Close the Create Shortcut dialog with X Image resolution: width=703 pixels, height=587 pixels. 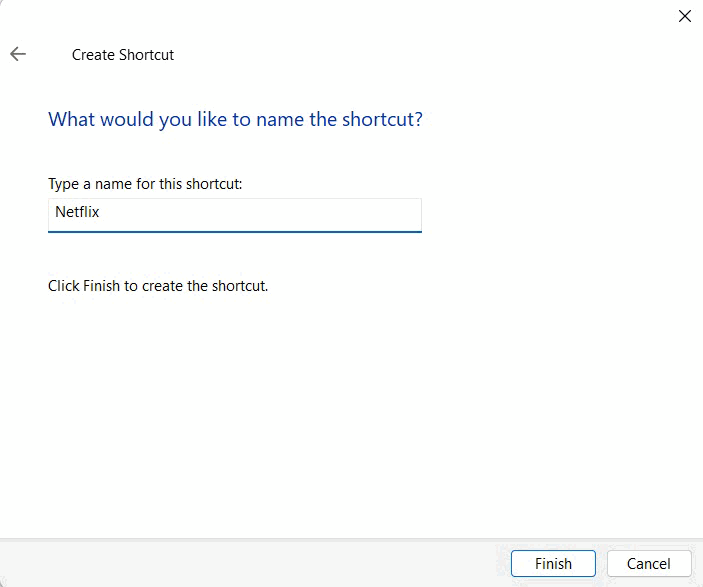(685, 16)
